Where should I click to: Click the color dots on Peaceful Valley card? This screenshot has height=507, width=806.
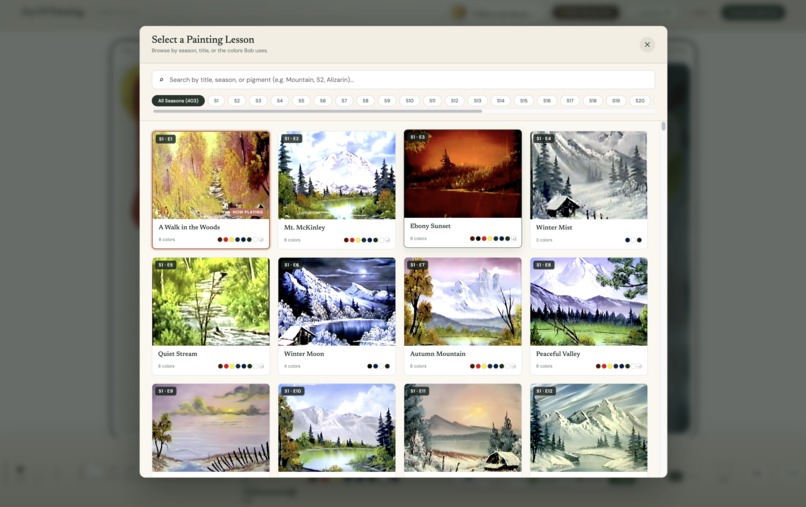[x=618, y=366]
